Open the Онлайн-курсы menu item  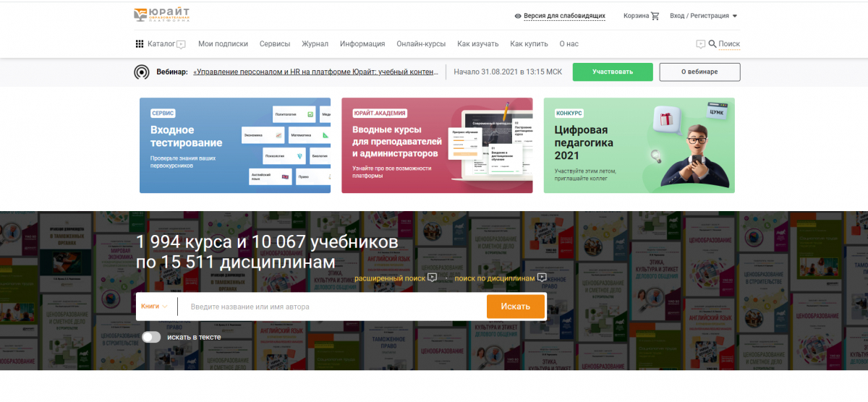pos(421,44)
